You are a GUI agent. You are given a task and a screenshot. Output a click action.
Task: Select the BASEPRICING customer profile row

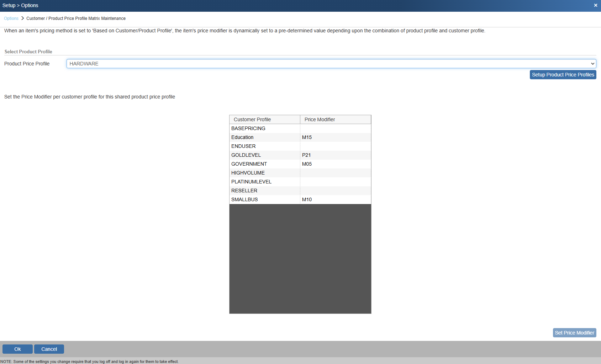248,128
